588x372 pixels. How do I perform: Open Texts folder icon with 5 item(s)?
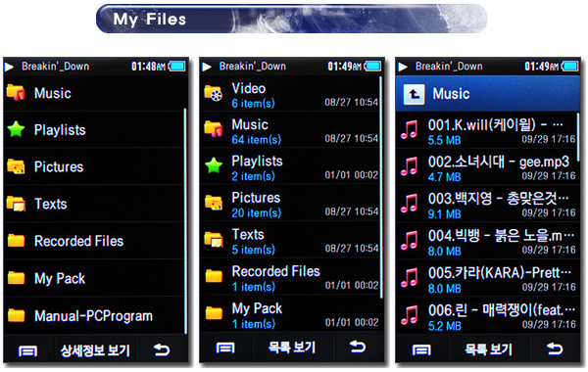[x=214, y=240]
